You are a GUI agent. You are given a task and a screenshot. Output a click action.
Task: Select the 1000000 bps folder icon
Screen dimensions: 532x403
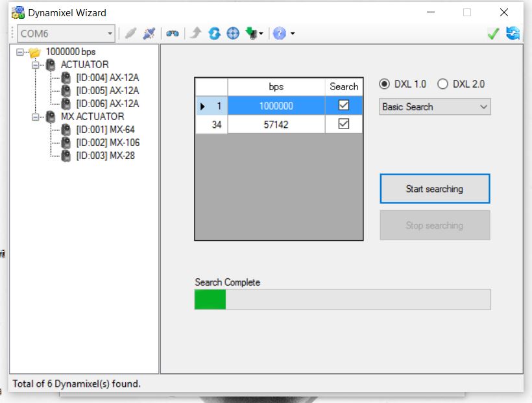pos(34,53)
